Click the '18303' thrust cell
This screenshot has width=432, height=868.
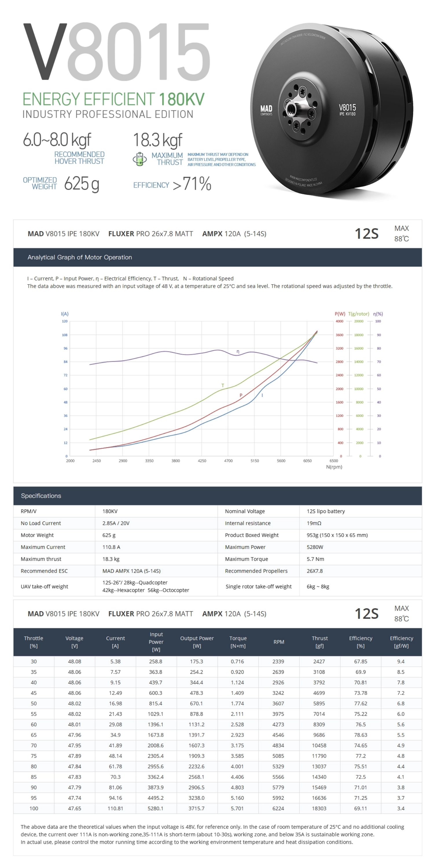click(319, 808)
